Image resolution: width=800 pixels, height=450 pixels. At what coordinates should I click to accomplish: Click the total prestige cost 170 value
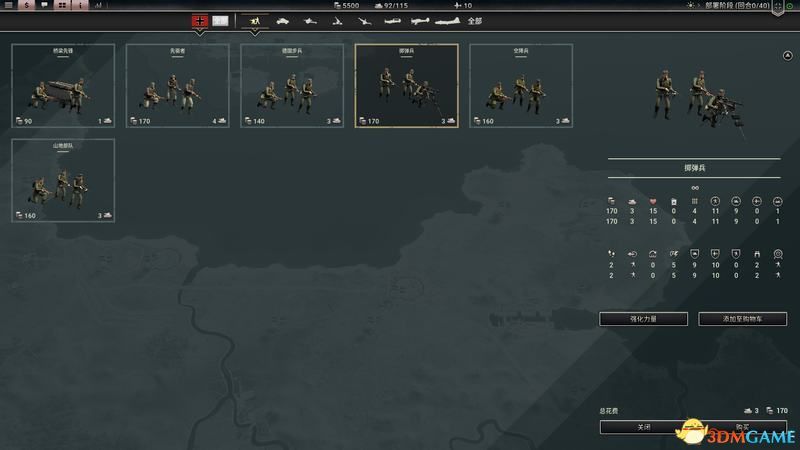[x=782, y=411]
